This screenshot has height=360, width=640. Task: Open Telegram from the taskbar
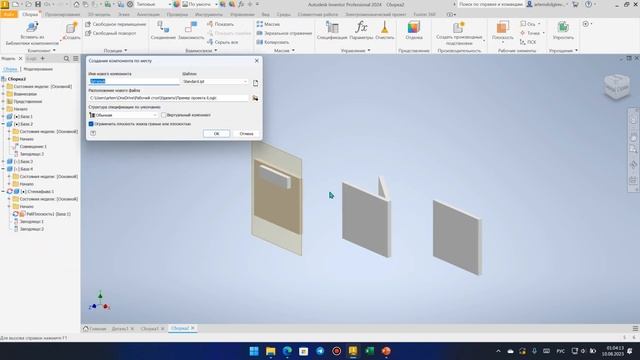click(320, 351)
